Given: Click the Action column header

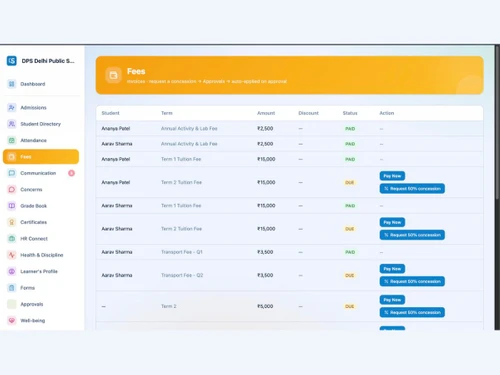Looking at the screenshot, I should 387,113.
